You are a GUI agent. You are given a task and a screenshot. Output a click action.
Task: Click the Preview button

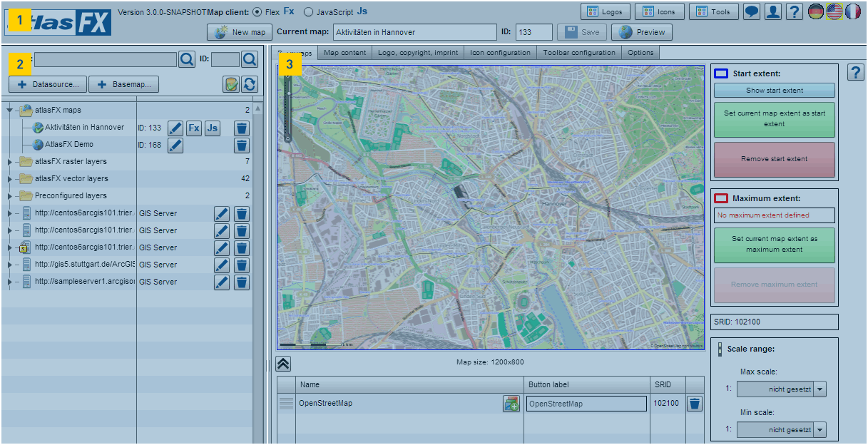642,32
